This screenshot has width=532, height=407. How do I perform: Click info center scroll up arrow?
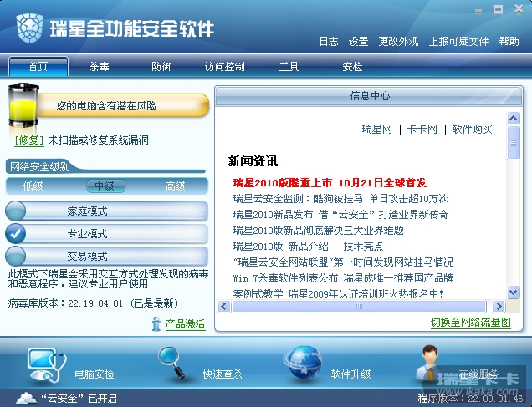tap(513, 119)
